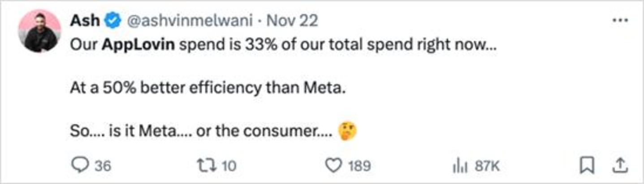The width and height of the screenshot is (644, 184).
Task: Click the Nov 22 timestamp
Action: [x=293, y=21]
